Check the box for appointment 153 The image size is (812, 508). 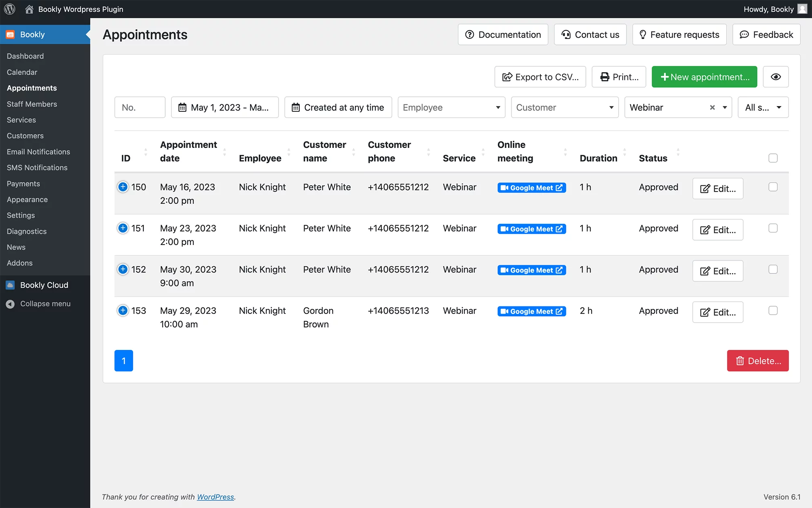(x=773, y=310)
